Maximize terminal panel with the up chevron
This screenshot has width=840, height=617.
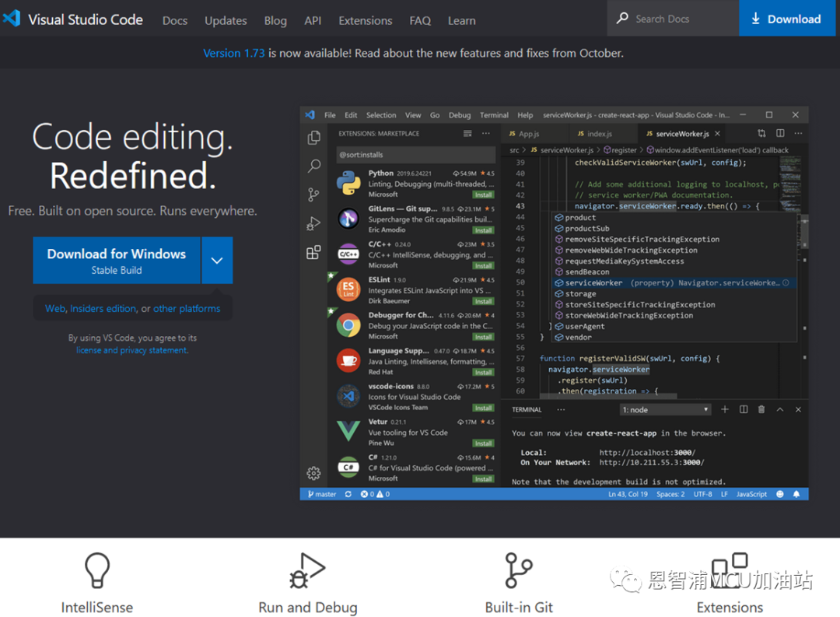[780, 409]
